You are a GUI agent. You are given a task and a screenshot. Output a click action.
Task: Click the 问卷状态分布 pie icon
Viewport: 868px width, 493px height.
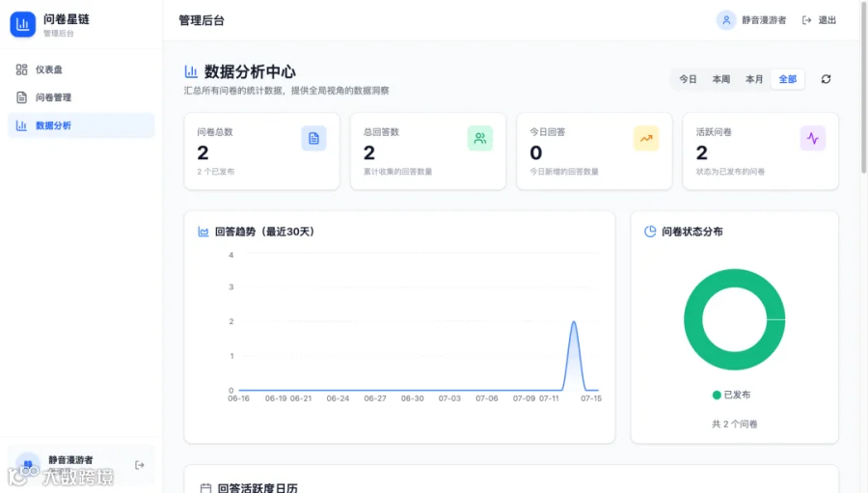point(650,232)
